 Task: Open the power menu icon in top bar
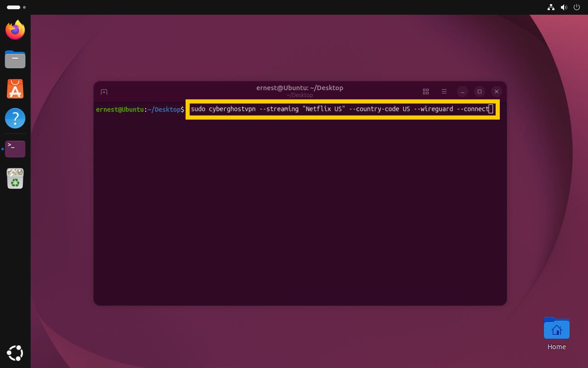point(577,7)
